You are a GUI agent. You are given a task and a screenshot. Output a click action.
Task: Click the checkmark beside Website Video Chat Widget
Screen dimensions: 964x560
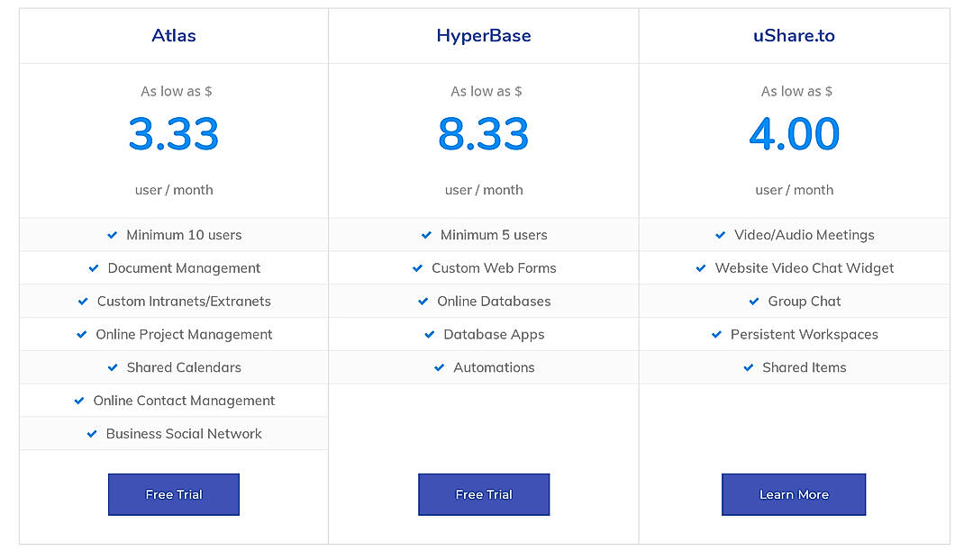(701, 268)
